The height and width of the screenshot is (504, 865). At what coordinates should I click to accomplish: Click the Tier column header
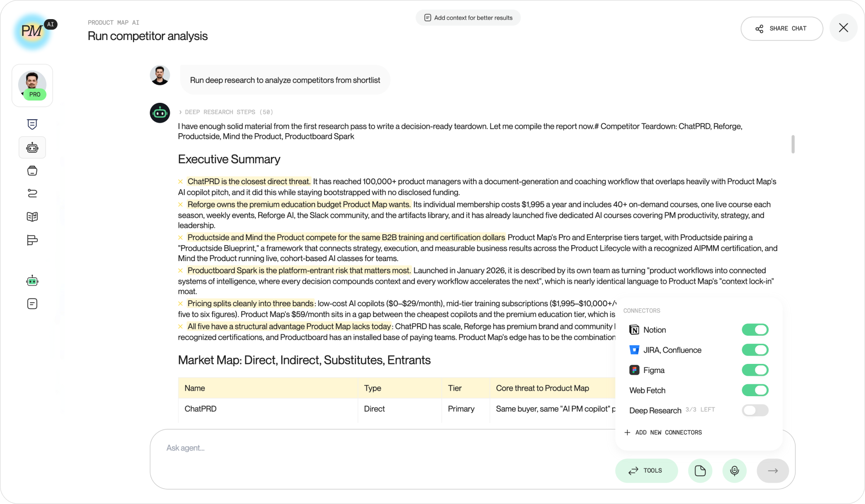coord(466,388)
